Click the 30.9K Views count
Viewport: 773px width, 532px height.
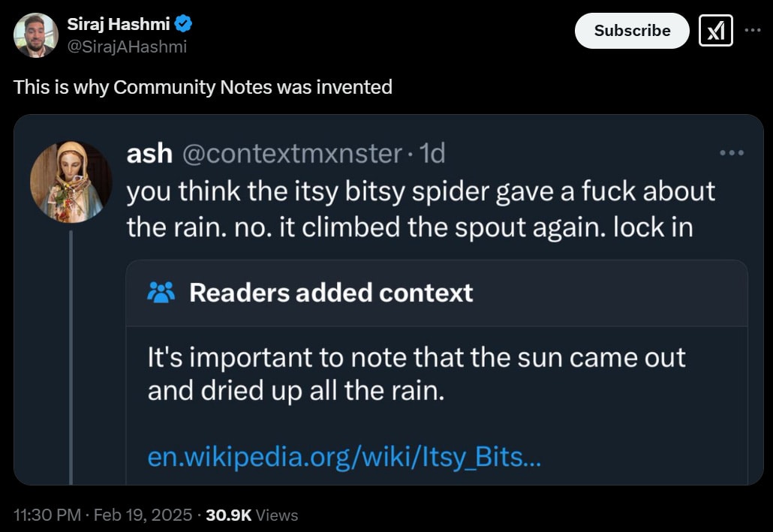pos(252,515)
